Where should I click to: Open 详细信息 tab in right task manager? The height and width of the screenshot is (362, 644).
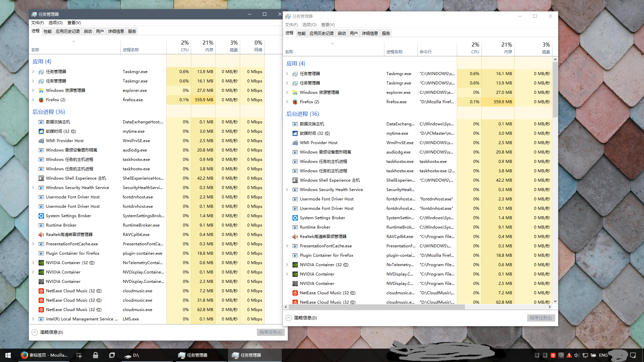370,34
